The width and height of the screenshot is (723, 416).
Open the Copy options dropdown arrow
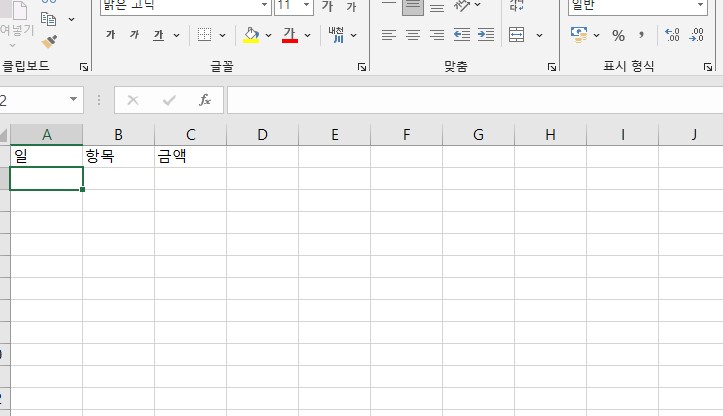[71, 19]
